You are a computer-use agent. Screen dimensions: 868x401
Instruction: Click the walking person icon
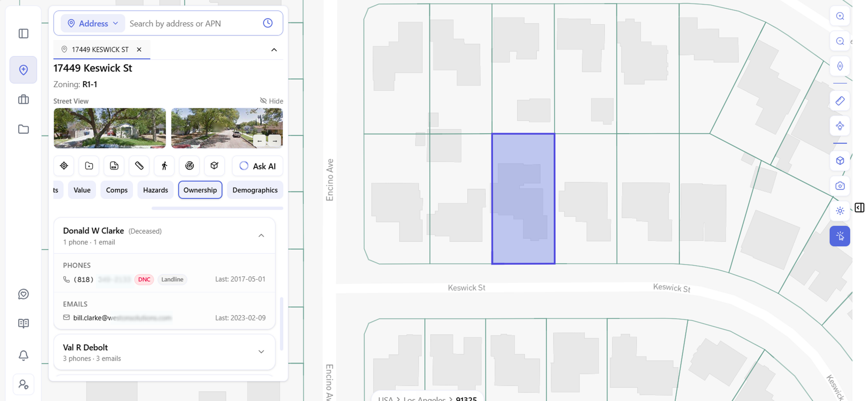(164, 166)
